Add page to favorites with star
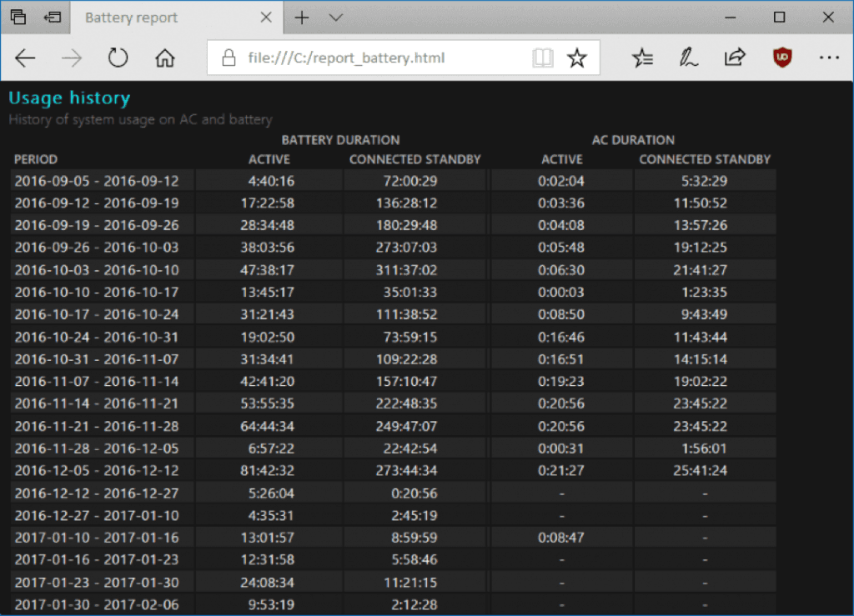This screenshot has height=616, width=854. 576,58
